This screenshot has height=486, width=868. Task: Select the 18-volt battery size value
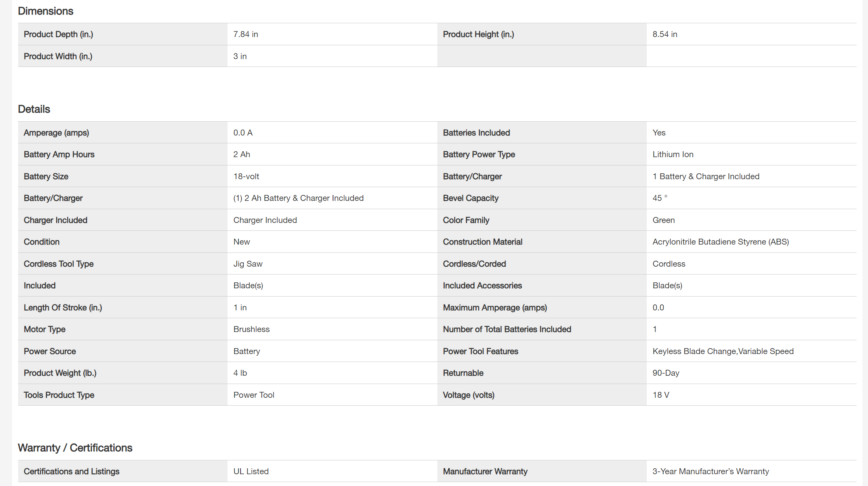click(246, 176)
